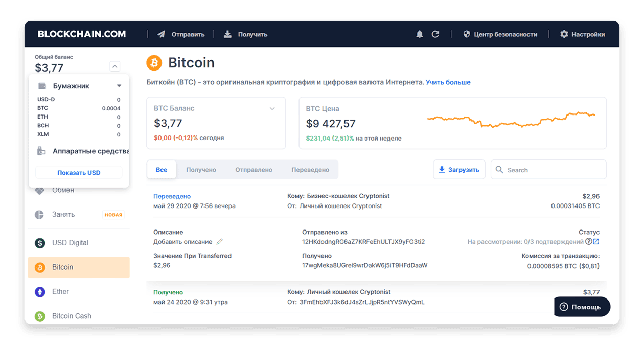Switch to the Переведено tab

(310, 170)
